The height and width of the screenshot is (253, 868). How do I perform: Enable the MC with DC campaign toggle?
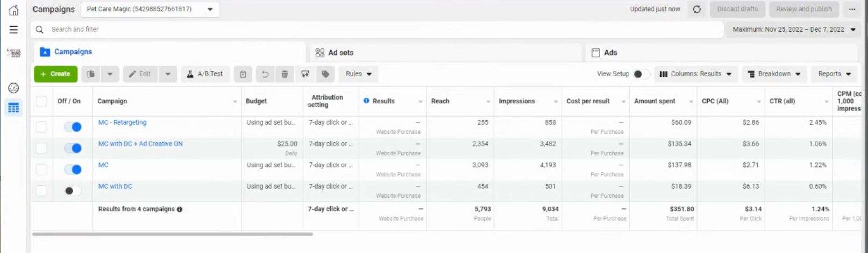click(73, 191)
